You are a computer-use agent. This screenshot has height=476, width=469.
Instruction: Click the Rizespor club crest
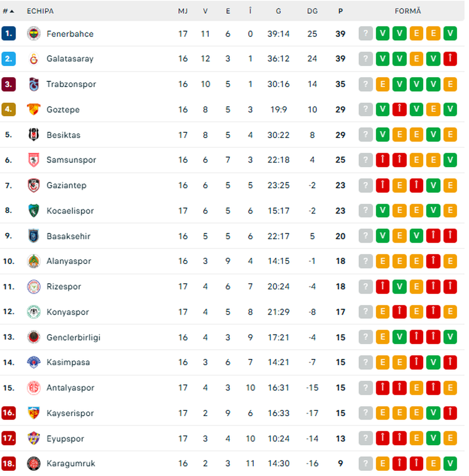coord(33,286)
